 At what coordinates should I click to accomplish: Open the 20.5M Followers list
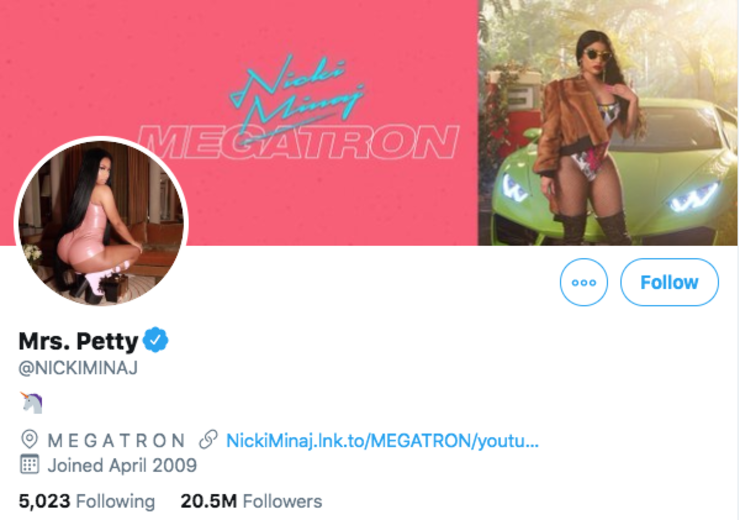[251, 501]
